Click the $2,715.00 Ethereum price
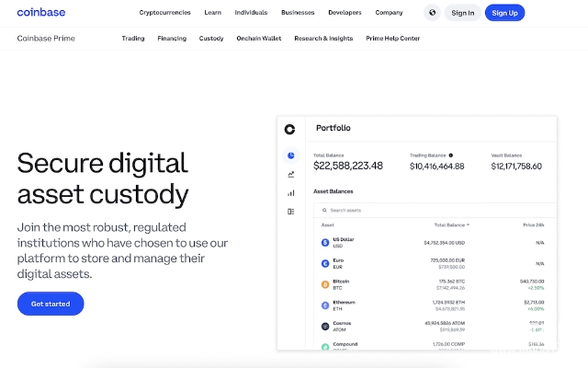The height and width of the screenshot is (368, 588). [534, 303]
